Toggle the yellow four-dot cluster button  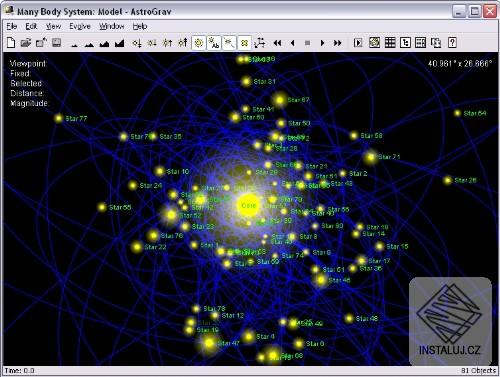[244, 43]
